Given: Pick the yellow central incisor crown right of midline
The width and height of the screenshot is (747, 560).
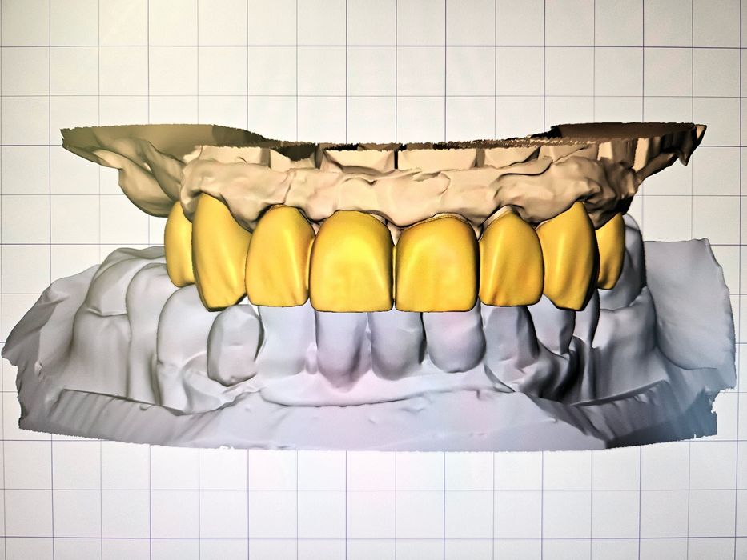Looking at the screenshot, I should 437,264.
